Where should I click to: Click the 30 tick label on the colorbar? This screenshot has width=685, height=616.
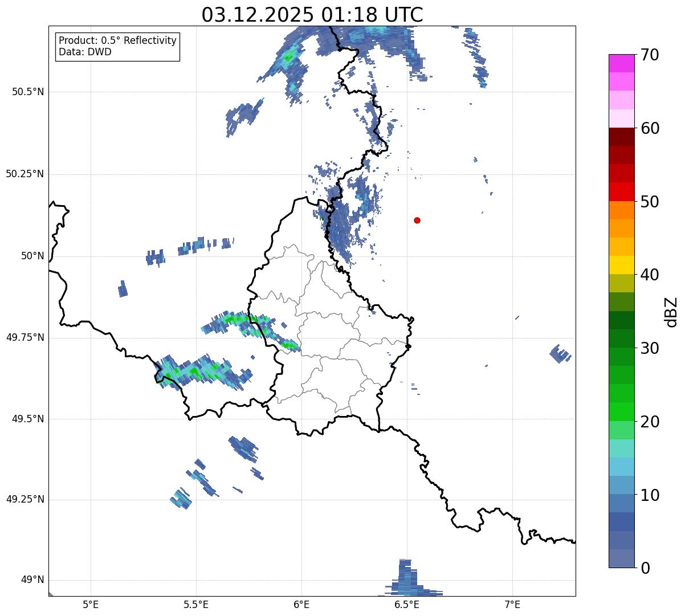coord(651,348)
